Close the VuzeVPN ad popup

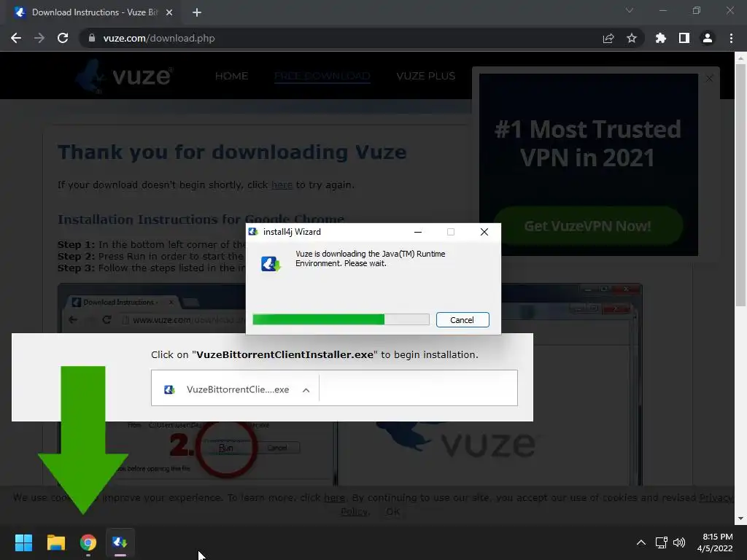[x=709, y=78]
